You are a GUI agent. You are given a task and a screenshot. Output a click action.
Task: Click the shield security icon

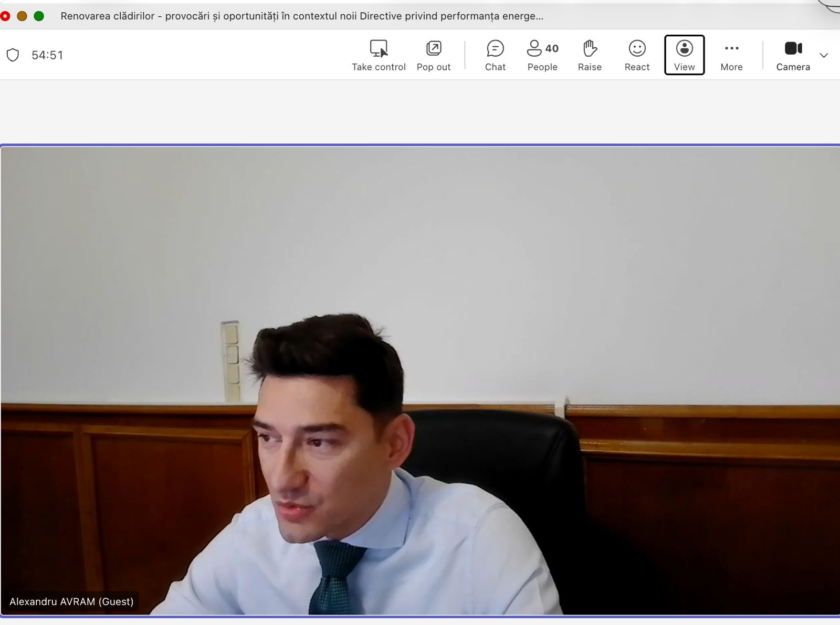13,55
